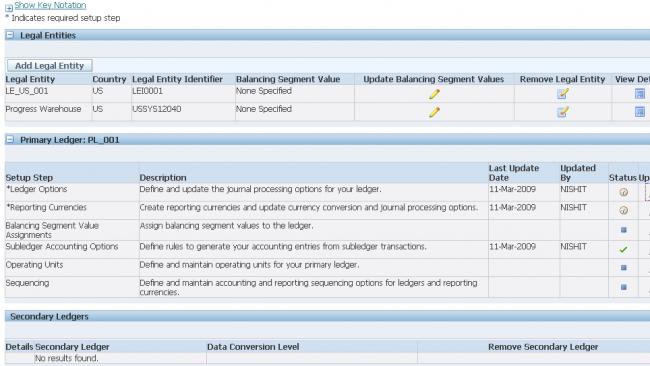Click the No results found message

67,358
